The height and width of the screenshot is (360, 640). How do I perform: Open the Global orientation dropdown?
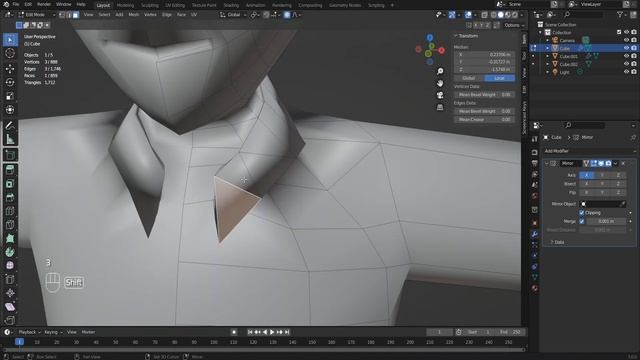pos(233,15)
